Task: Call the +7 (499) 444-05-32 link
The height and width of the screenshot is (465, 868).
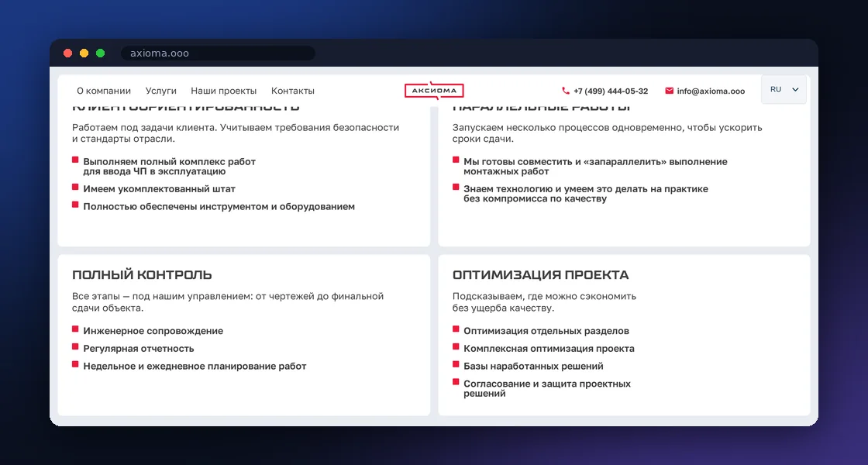Action: [x=611, y=91]
